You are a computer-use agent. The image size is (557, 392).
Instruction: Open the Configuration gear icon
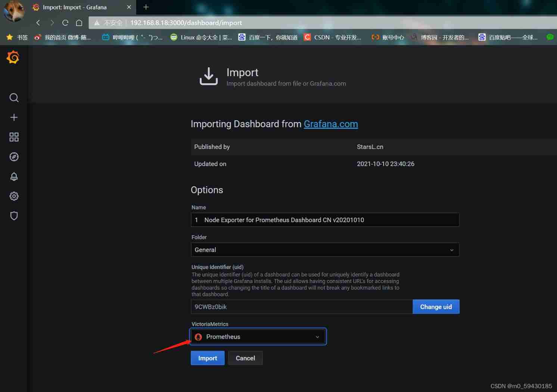point(14,196)
